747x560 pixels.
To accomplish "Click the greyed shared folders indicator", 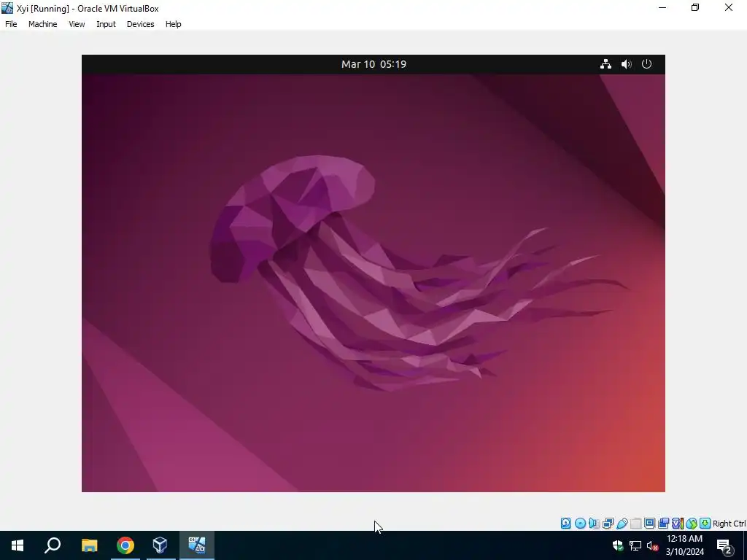I will [x=635, y=524].
